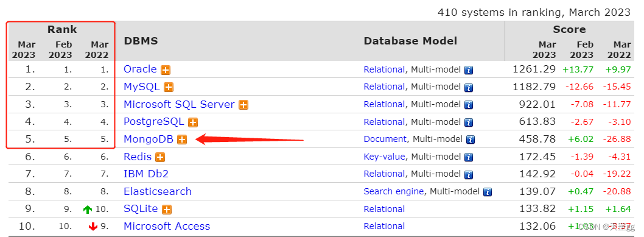
Task: Open the Oracle DBMS link
Action: 140,69
